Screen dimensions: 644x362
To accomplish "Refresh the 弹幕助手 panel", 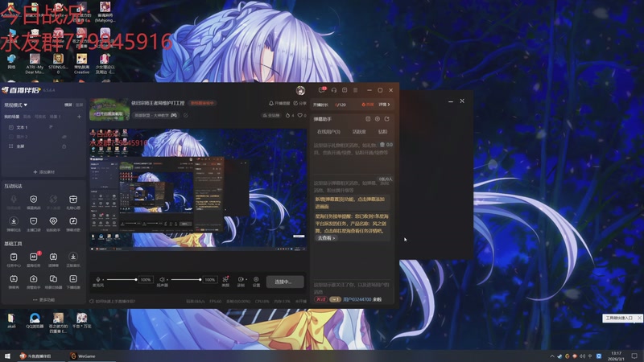I will 386,119.
